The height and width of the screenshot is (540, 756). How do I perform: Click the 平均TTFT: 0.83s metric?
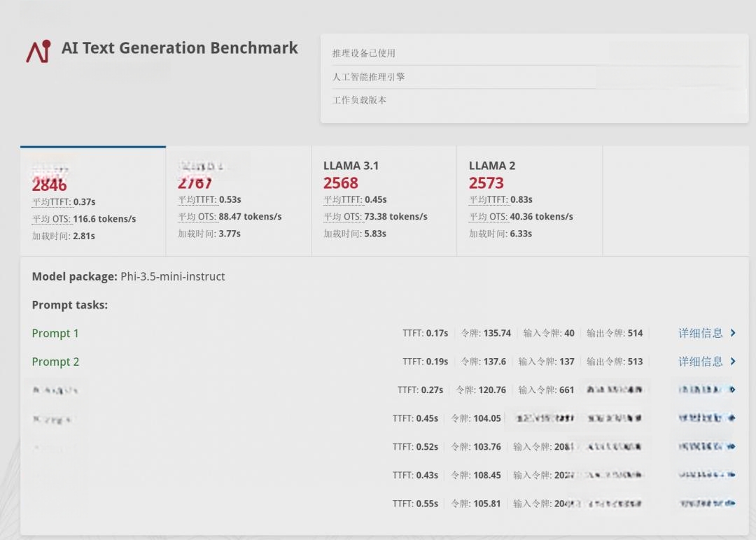pyautogui.click(x=500, y=199)
